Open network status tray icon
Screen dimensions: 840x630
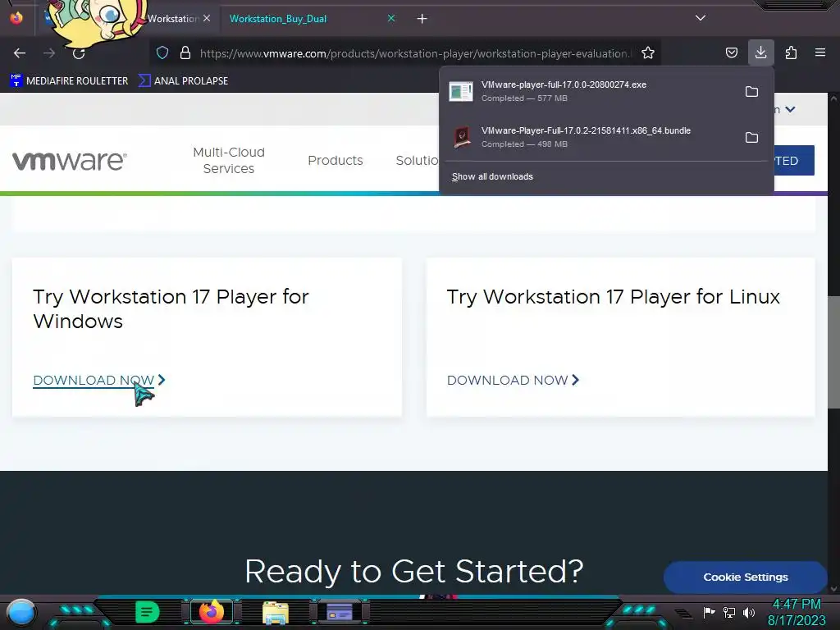point(729,612)
